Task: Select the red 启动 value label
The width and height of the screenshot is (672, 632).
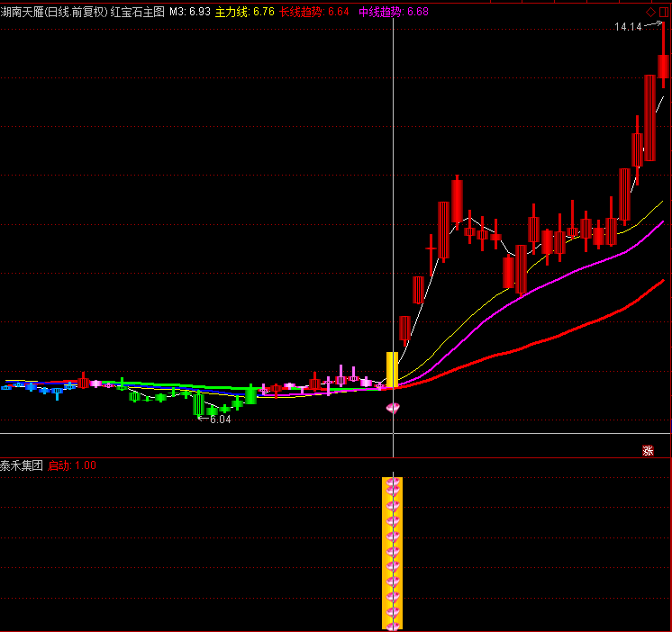Action: pos(71,465)
